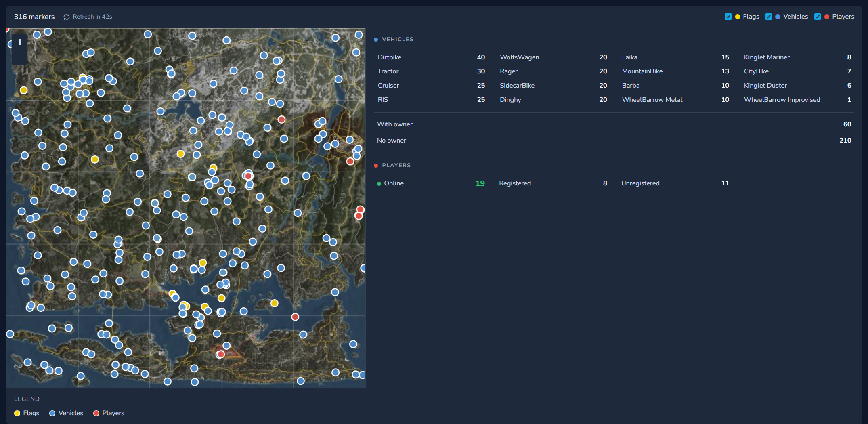This screenshot has width=868, height=424.
Task: Click the No owner count row
Action: point(392,140)
